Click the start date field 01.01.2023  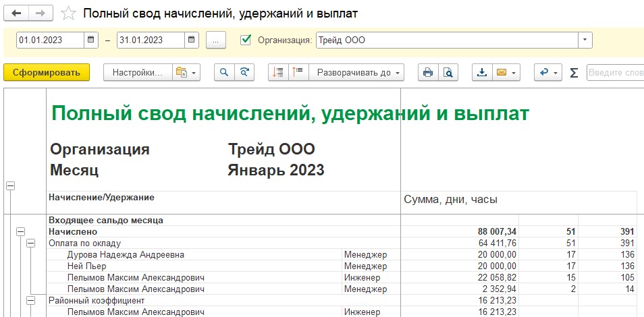coord(51,40)
